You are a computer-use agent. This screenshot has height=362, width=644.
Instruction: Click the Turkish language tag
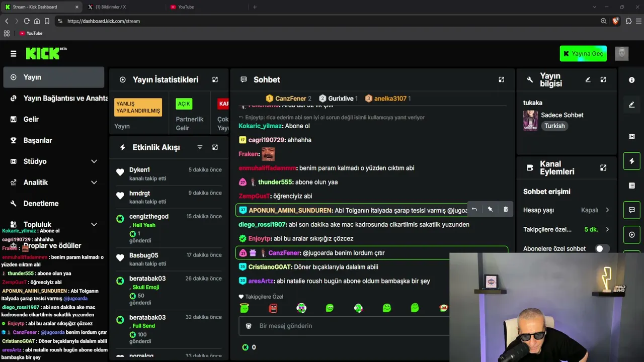tap(554, 126)
